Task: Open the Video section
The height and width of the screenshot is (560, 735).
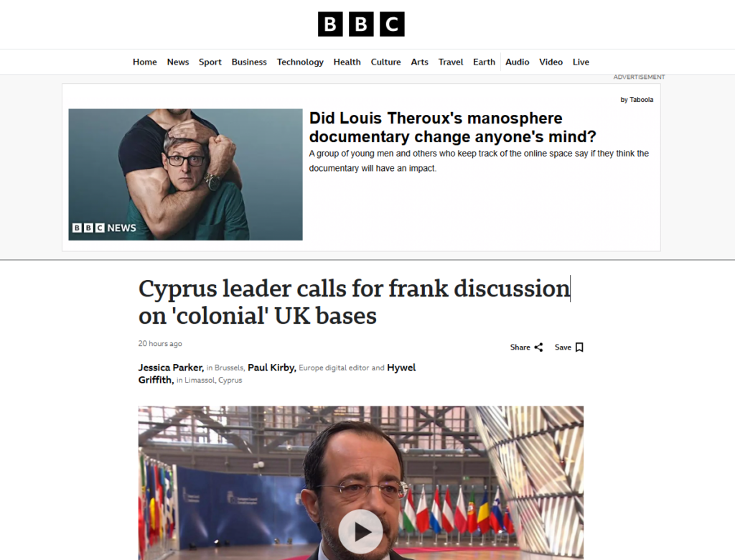Action: 551,62
